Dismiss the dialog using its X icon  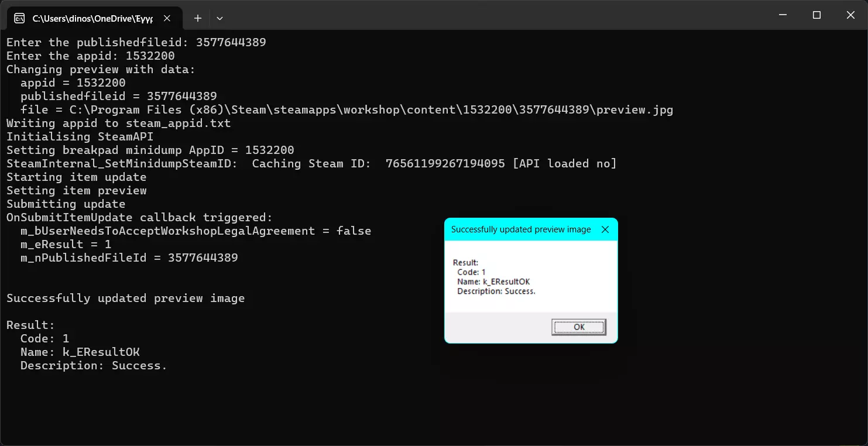[x=605, y=229]
